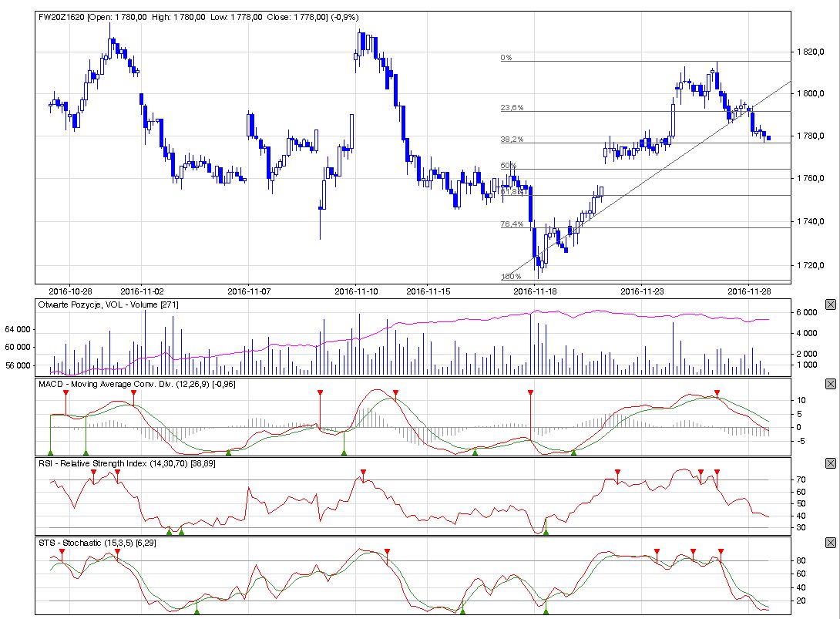Click the 10 value on MACD axis
Viewport: 840px width, 619px height.
801,400
